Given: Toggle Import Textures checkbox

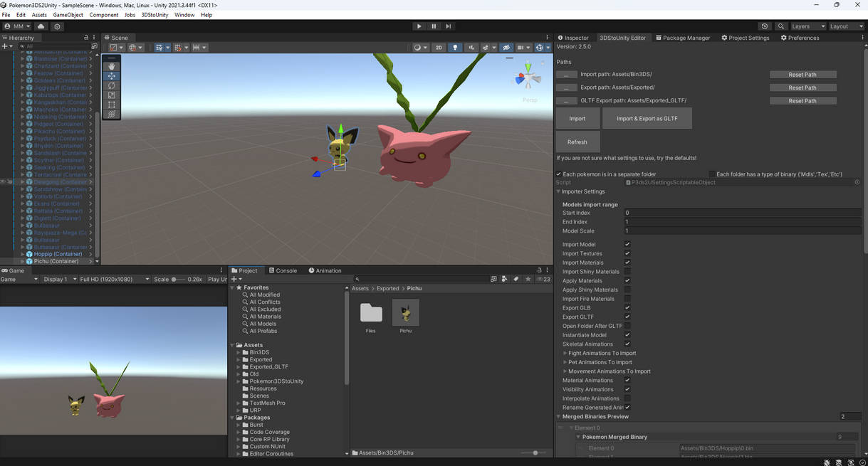Looking at the screenshot, I should [627, 253].
